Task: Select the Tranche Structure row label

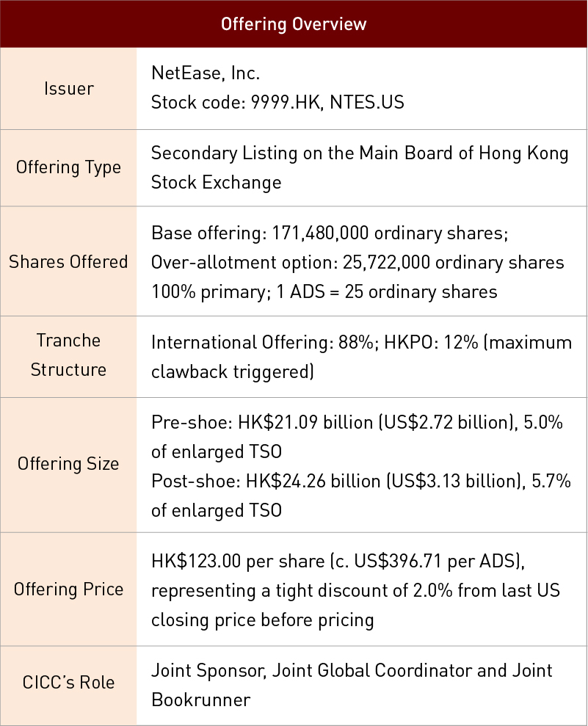Action: [x=69, y=355]
